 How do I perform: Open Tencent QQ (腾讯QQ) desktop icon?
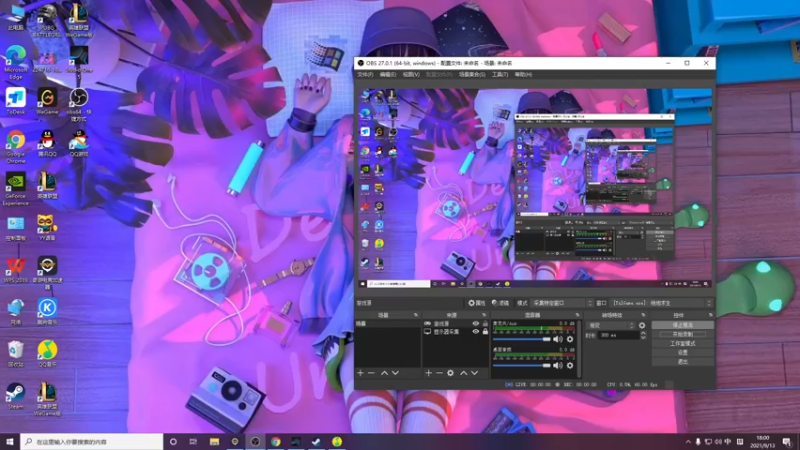tap(47, 143)
